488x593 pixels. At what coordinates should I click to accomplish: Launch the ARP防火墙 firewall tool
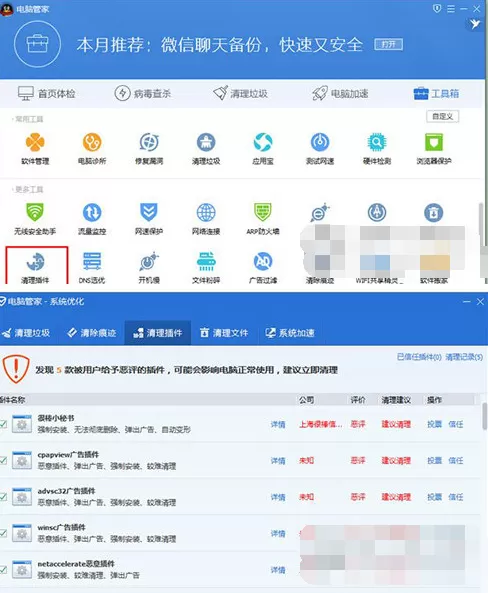pos(263,219)
